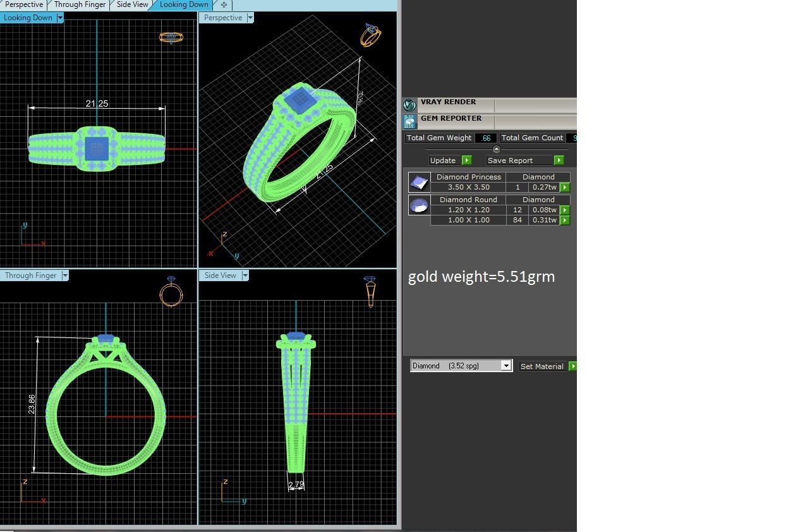This screenshot has width=805, height=532.
Task: Select the Diamond Round gem thumbnail
Action: [419, 205]
